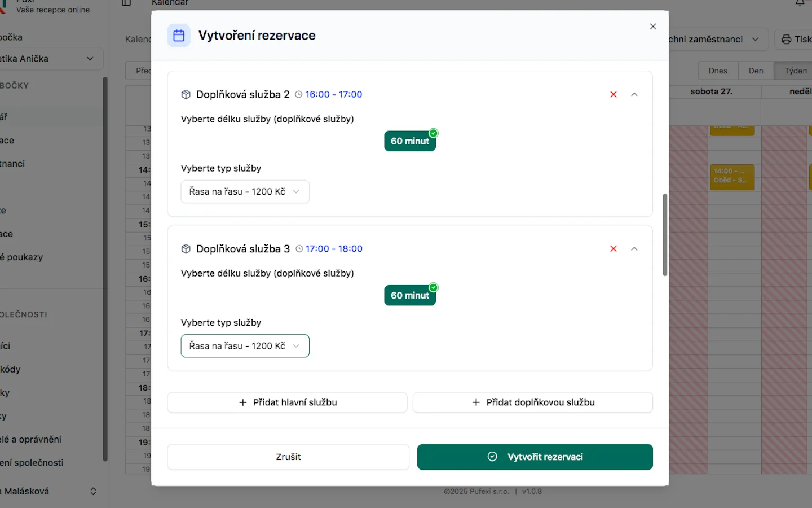Collapse the Doplňková služba 3 section
This screenshot has width=812, height=508.
(634, 249)
